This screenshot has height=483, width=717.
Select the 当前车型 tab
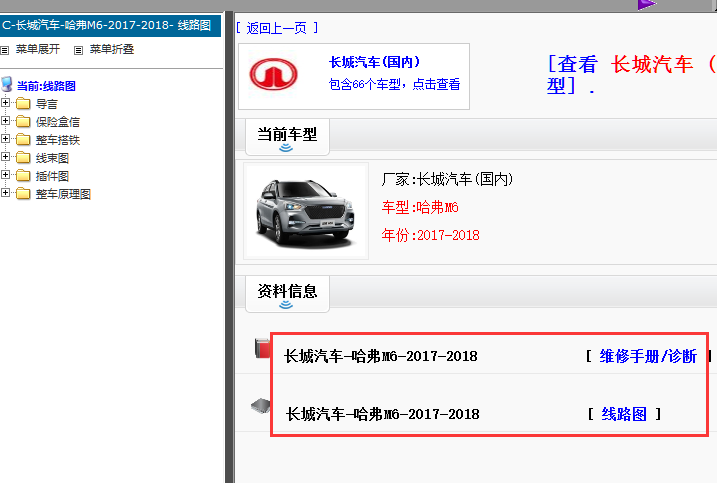[x=287, y=137]
